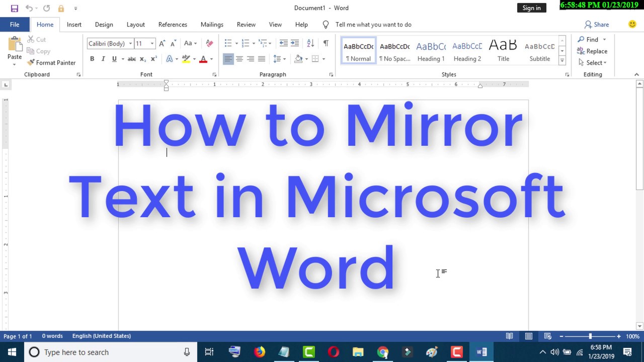The height and width of the screenshot is (362, 644).
Task: Switch to the Review tab
Action: pyautogui.click(x=246, y=24)
